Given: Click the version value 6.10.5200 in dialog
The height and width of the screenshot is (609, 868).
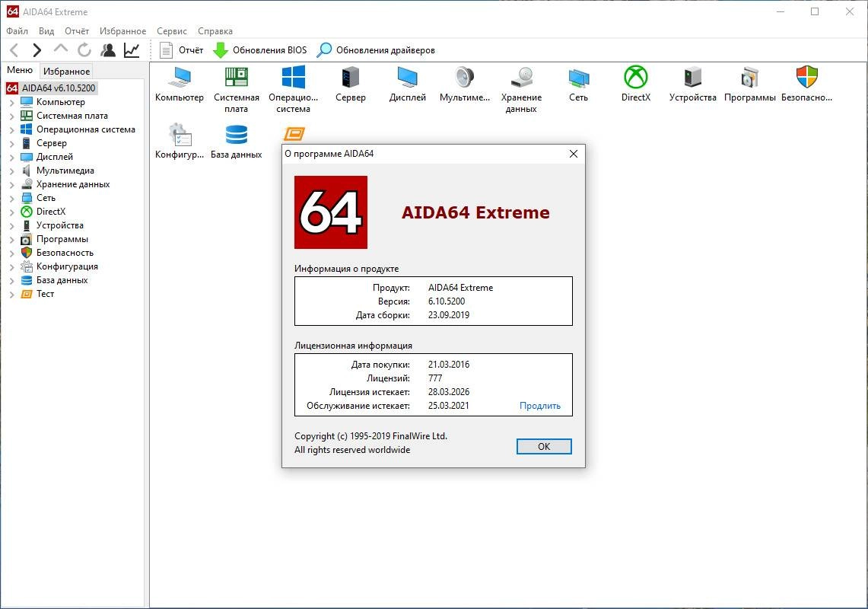Looking at the screenshot, I should click(x=447, y=301).
